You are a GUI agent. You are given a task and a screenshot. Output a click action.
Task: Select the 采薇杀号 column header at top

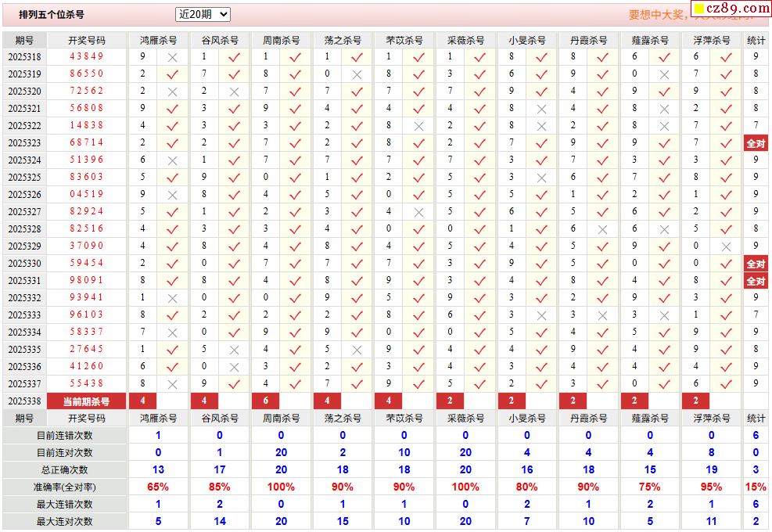coord(465,40)
